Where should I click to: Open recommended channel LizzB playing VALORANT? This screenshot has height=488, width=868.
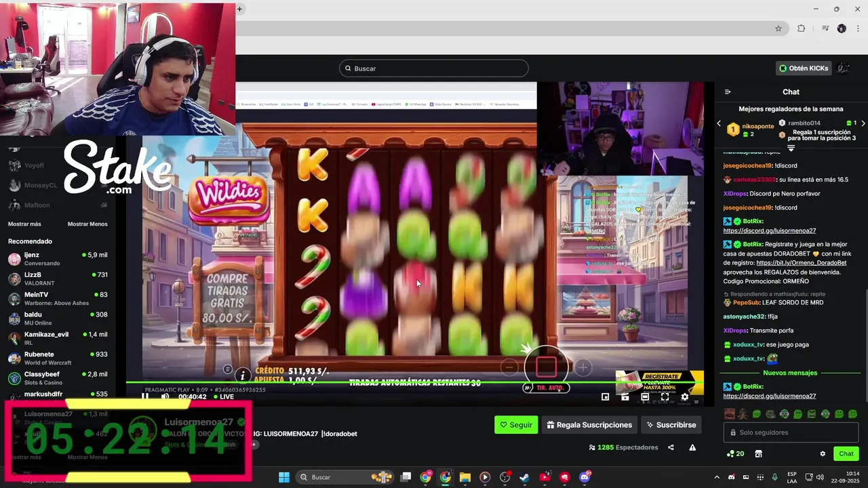click(58, 279)
